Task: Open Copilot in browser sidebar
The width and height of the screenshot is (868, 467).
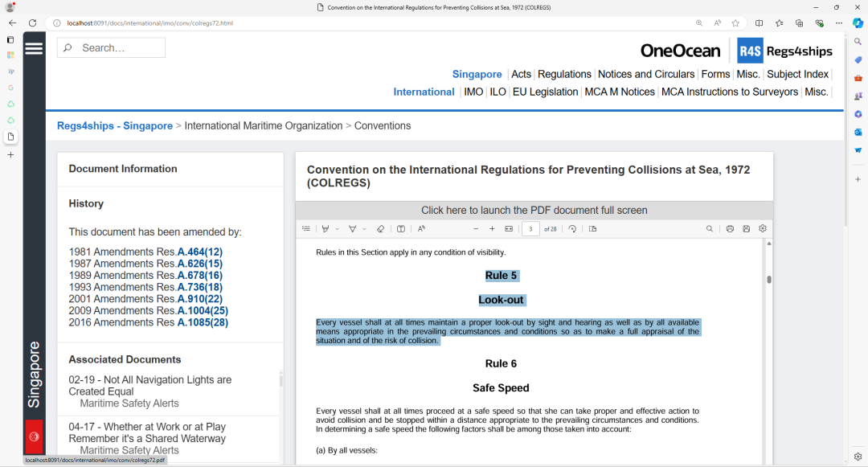Action: [x=858, y=23]
